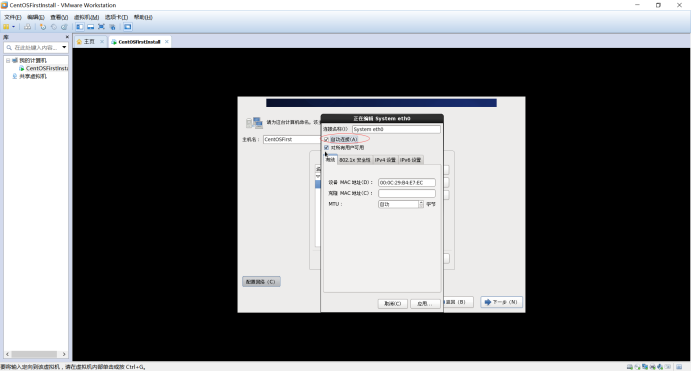Open the 查看(V) menu

pos(59,17)
